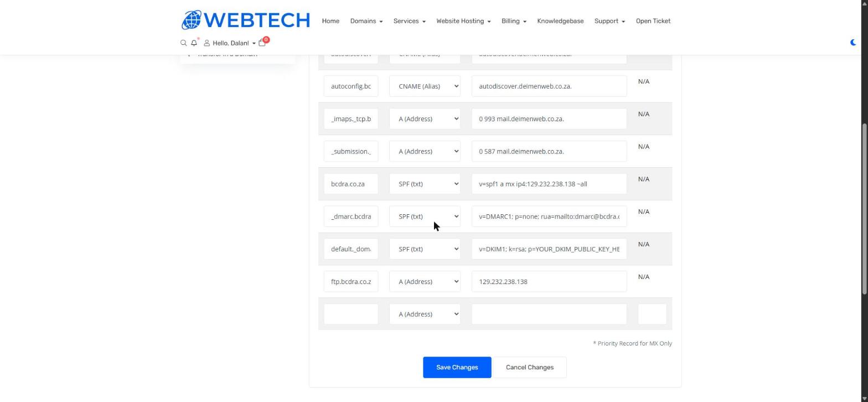Screen dimensions: 868x402
Task: Expand the Support menu
Action: [x=609, y=21]
